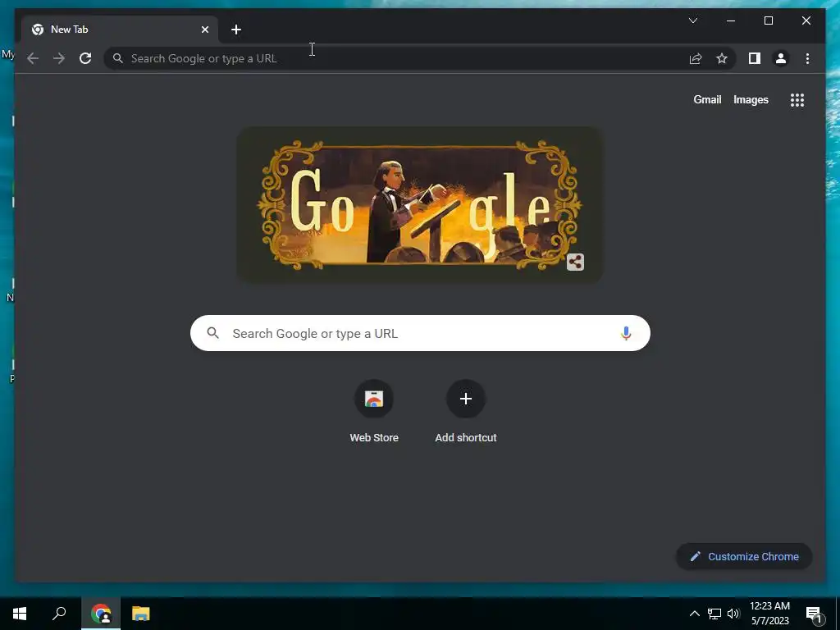The width and height of the screenshot is (840, 630).
Task: Show hidden system tray icons
Action: tap(694, 614)
